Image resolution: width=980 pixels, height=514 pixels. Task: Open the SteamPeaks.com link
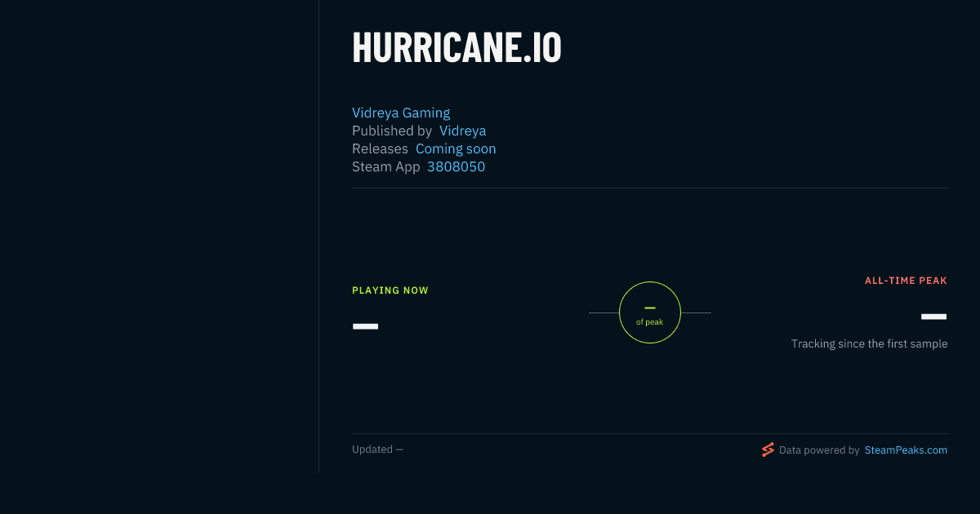pos(906,450)
